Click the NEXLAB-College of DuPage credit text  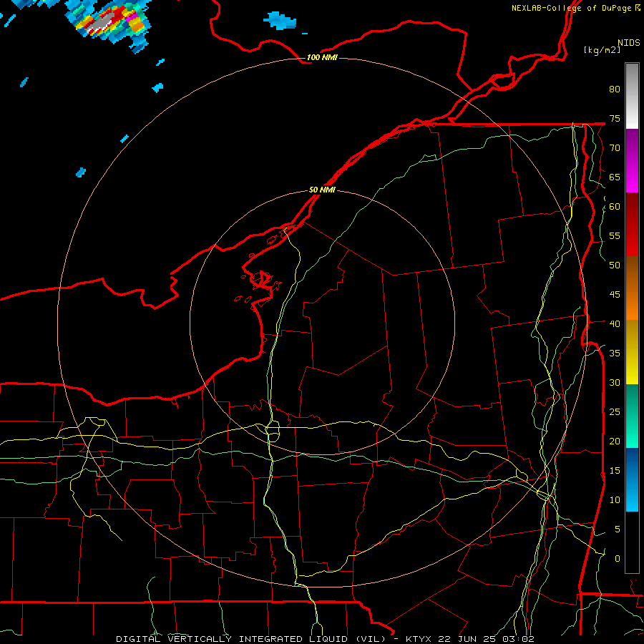(x=572, y=8)
